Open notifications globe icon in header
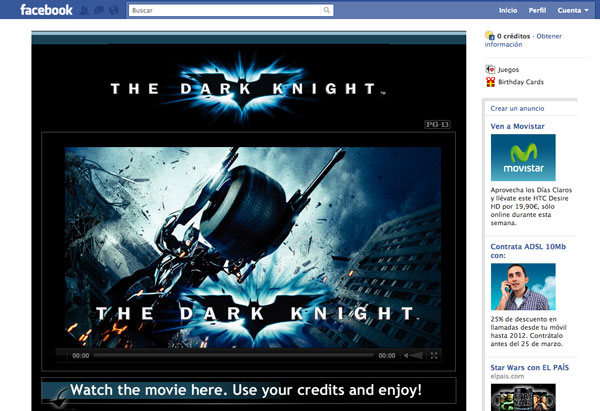600x411 pixels. point(114,10)
